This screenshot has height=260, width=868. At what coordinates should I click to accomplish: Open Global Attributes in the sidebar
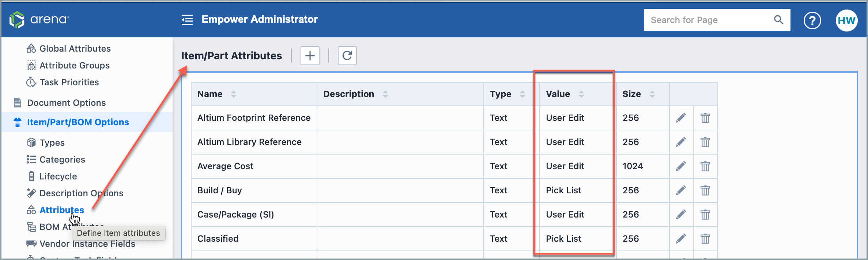pyautogui.click(x=75, y=49)
